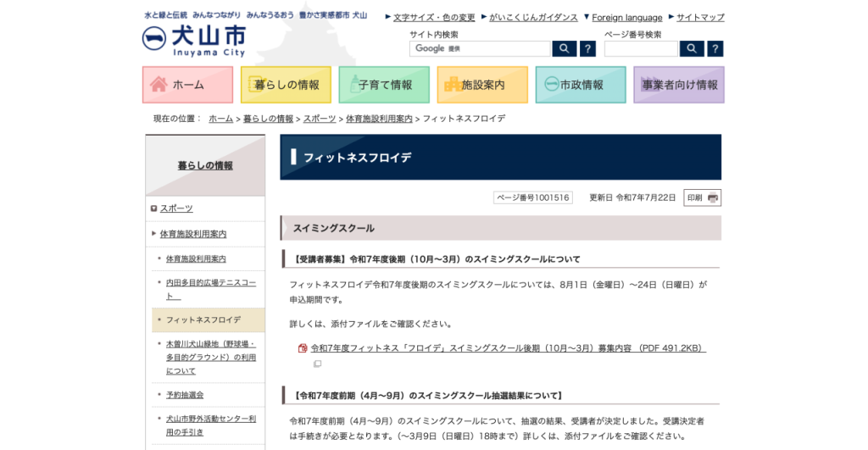The height and width of the screenshot is (450, 868).
Task: Open 文字サイズ・色の変更 link
Action: (434, 17)
